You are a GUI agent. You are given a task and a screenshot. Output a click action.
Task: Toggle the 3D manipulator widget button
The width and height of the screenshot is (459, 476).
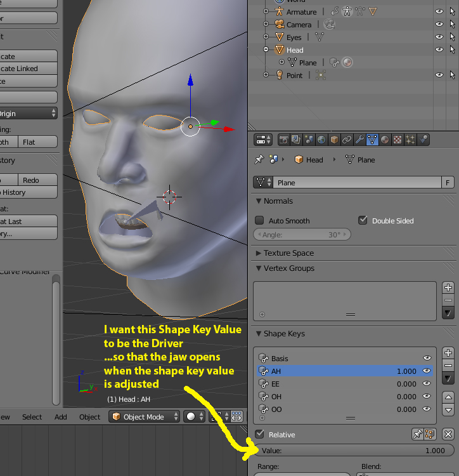click(x=236, y=417)
